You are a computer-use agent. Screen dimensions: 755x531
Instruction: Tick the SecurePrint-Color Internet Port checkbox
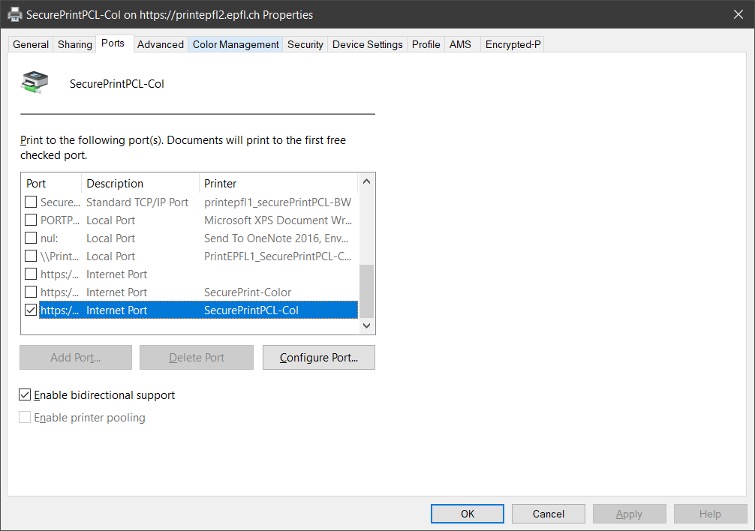[x=30, y=292]
